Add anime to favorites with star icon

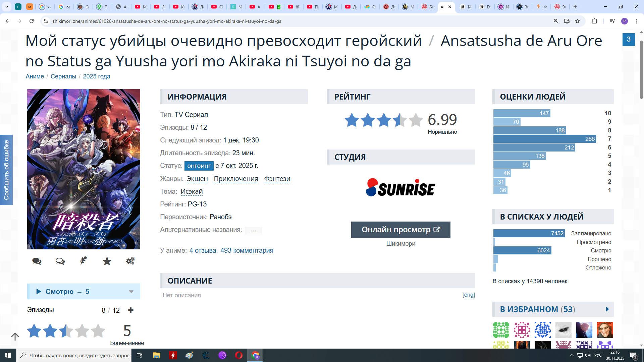pos(107,261)
